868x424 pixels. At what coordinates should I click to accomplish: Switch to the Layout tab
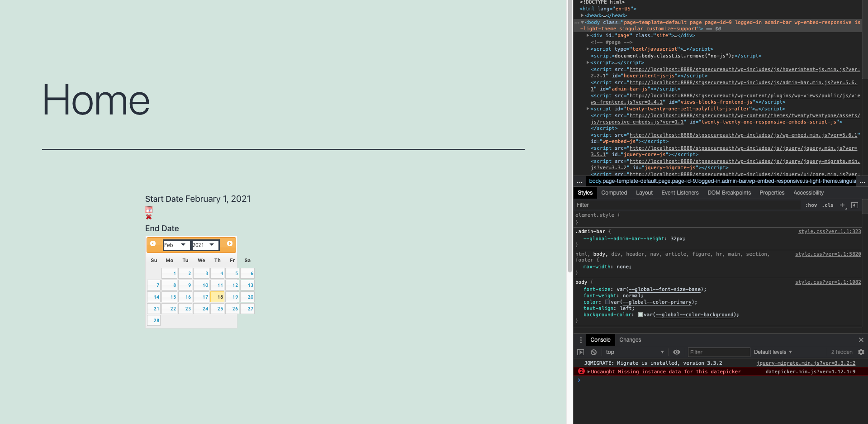(644, 193)
